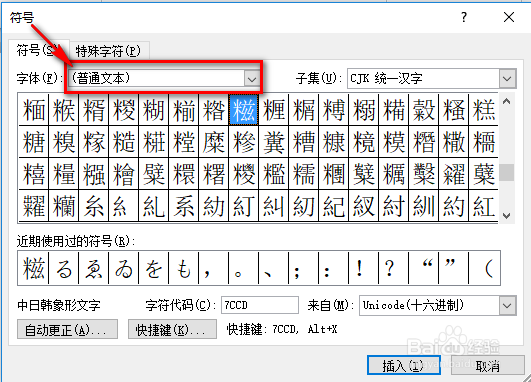Screen dimensions: 531x382
Task: Select the 糊 character in symbol grid
Action: tap(154, 110)
